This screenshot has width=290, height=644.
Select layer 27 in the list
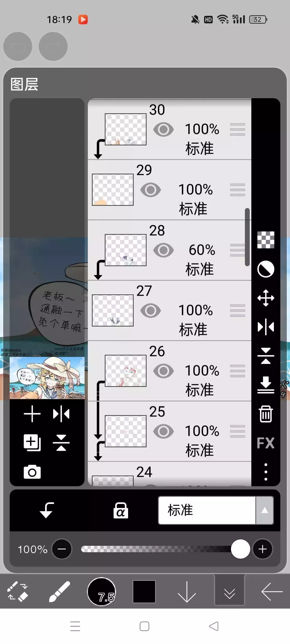169,310
